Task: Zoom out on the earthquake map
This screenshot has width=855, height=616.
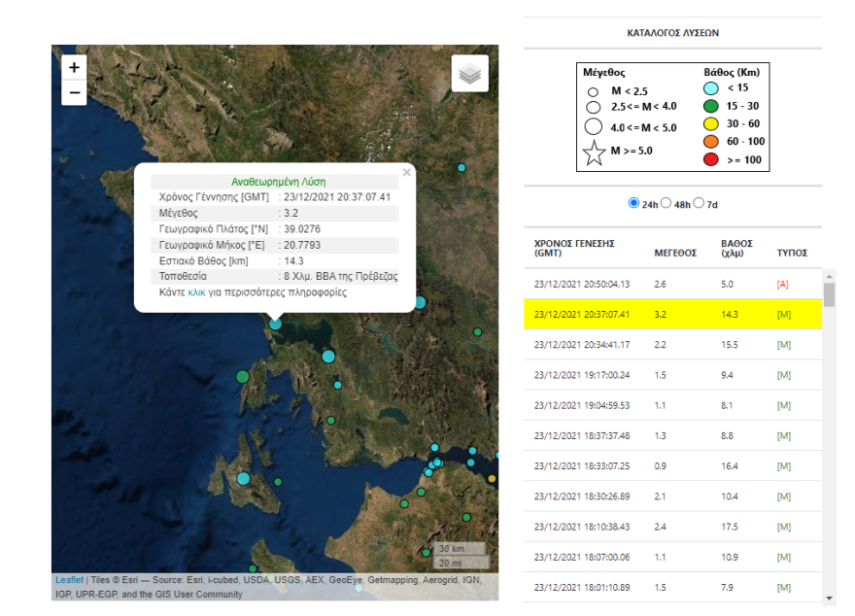Action: [74, 93]
